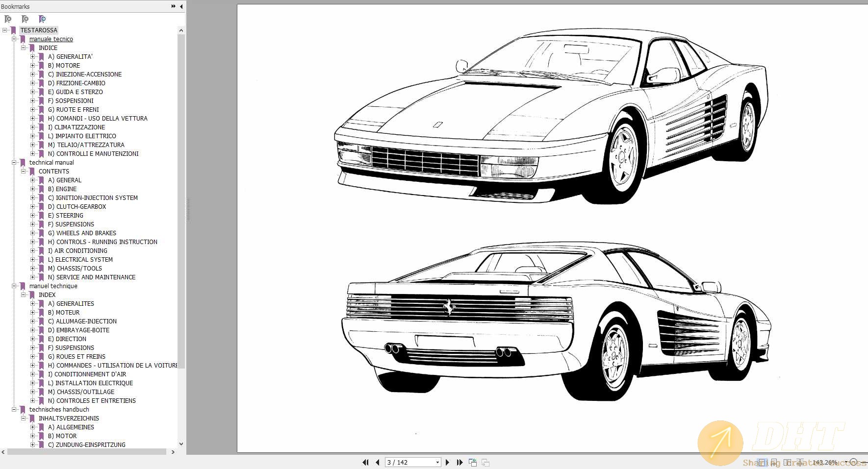Expand the A) GENERALITA' bookmark

33,56
